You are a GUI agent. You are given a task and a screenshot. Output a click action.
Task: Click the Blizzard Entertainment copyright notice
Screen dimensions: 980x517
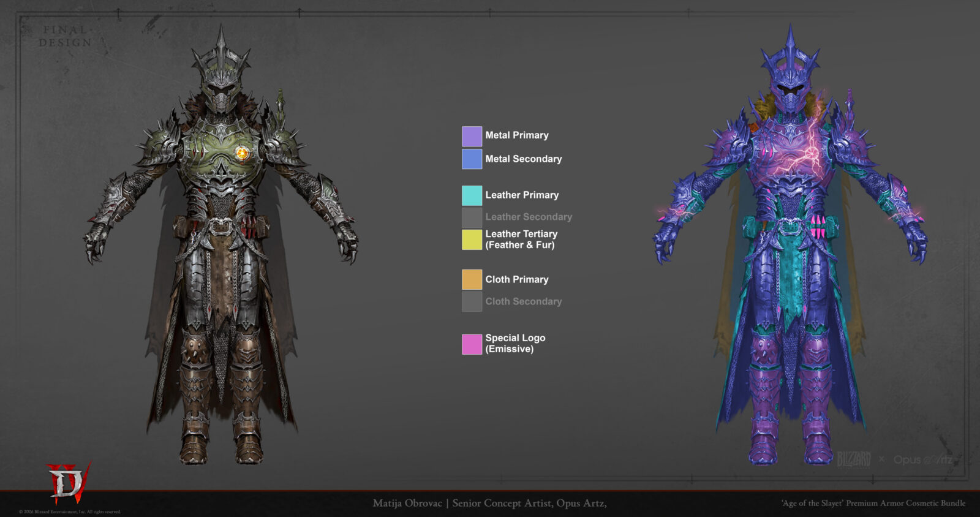coord(70,512)
